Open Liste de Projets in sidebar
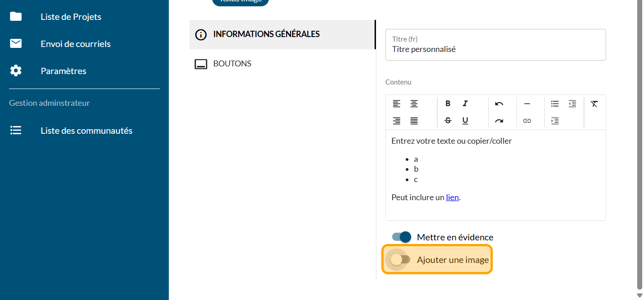 click(71, 17)
